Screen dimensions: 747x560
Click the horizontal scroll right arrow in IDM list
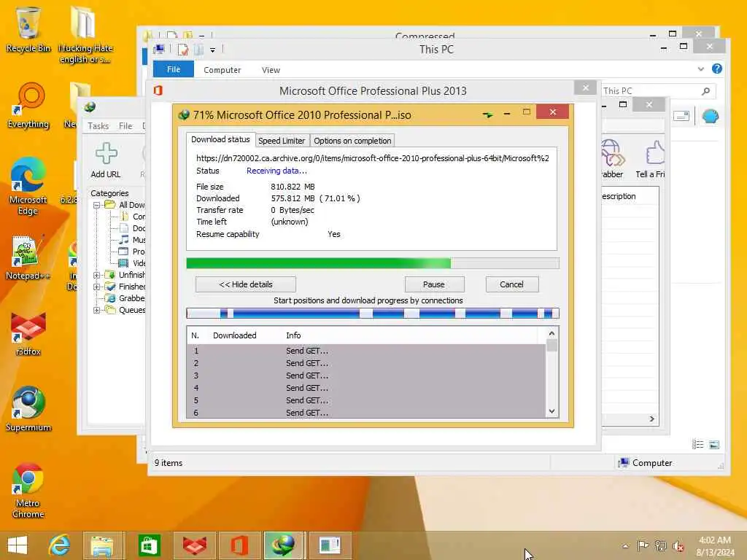click(651, 419)
